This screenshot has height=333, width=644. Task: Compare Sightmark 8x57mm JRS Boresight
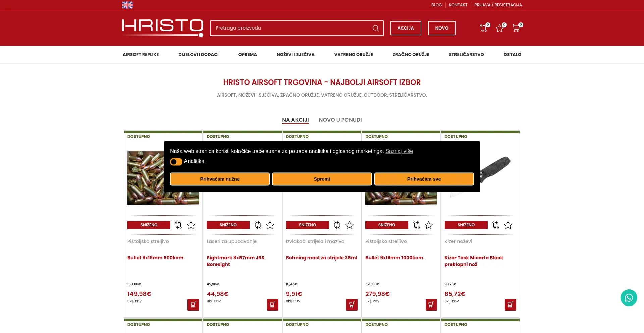tap(258, 225)
